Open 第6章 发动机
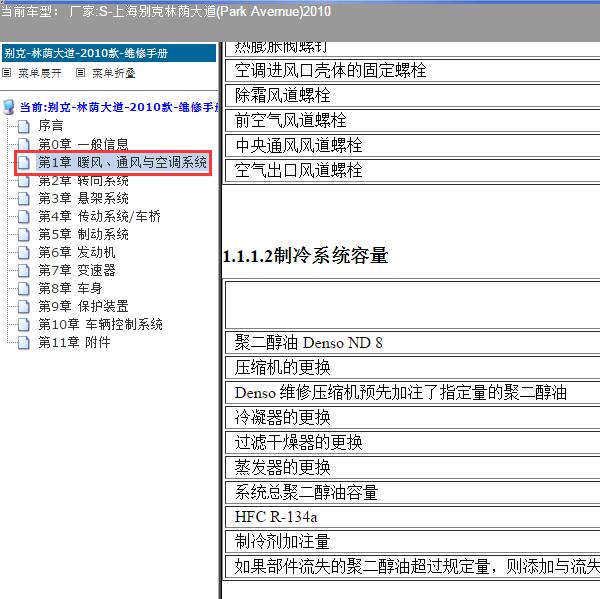Image resolution: width=600 pixels, height=599 pixels. tap(77, 252)
